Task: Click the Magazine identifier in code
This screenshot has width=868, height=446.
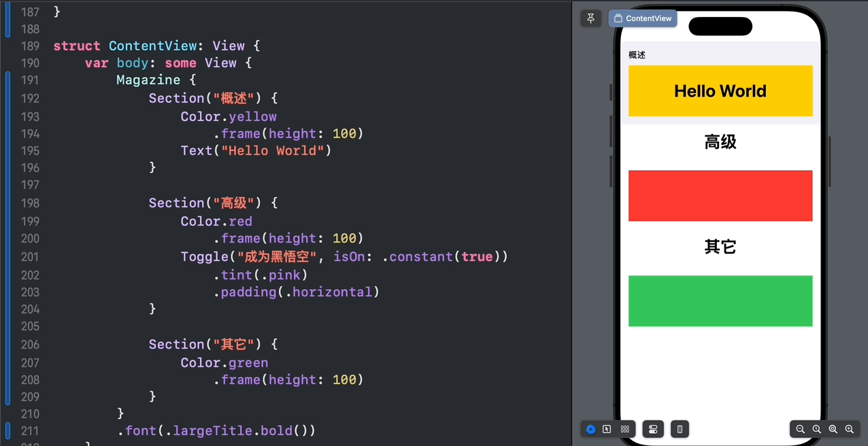Action: click(x=148, y=80)
